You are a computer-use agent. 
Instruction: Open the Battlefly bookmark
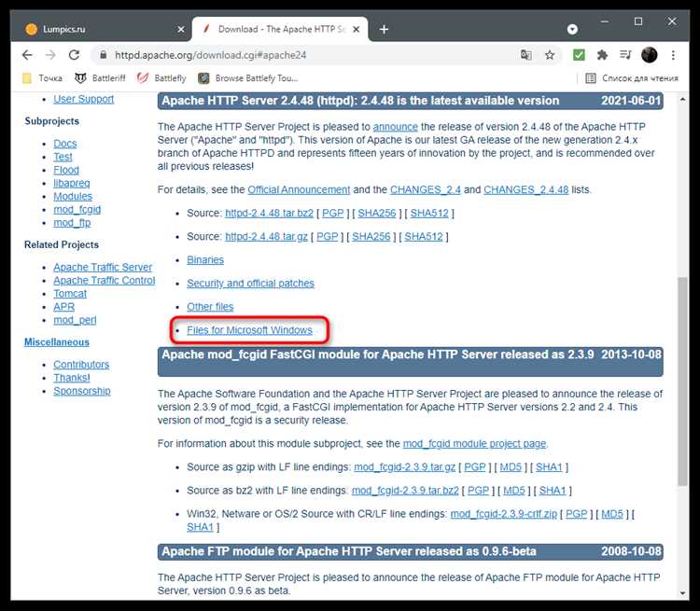[161, 78]
